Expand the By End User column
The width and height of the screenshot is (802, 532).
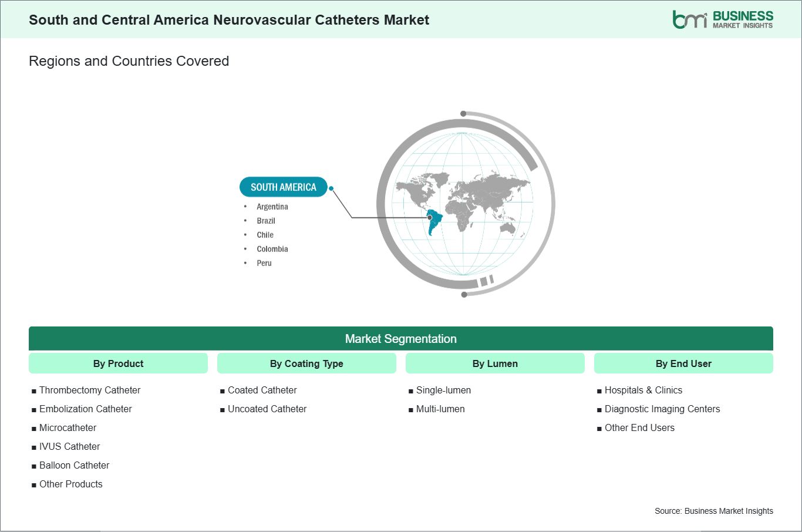coord(683,363)
